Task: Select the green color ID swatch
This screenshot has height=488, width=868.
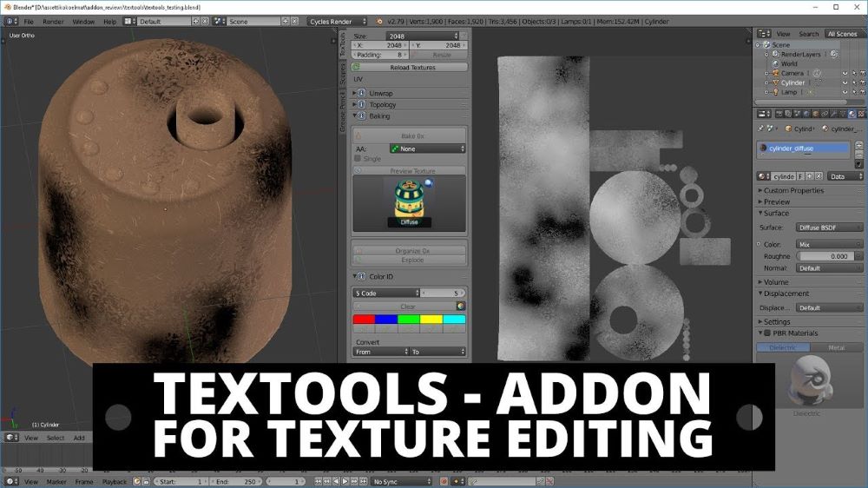Action: coord(409,319)
